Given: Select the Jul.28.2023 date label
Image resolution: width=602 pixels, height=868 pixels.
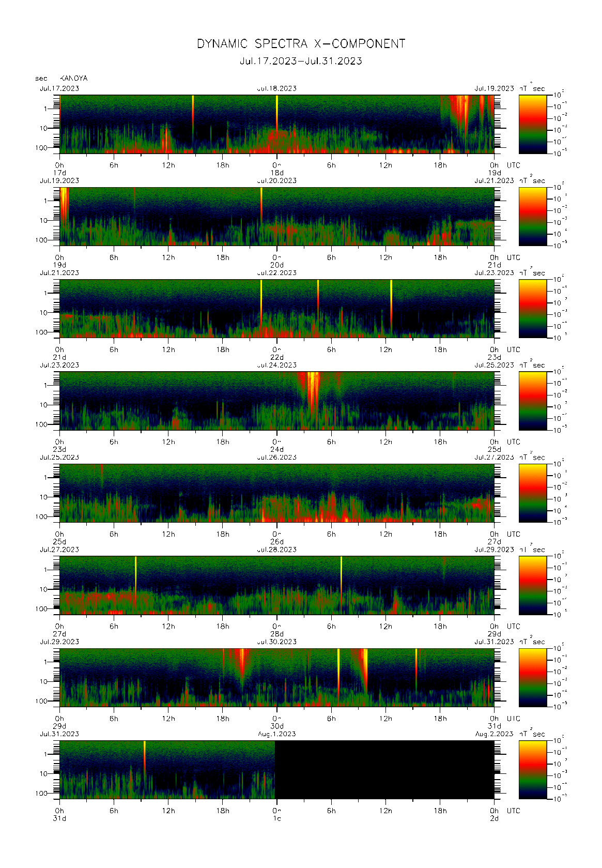Looking at the screenshot, I should 277,550.
